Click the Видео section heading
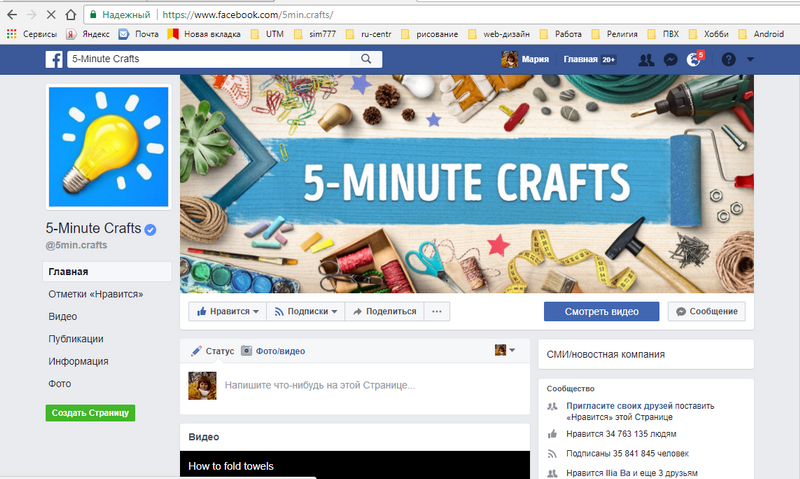800x479 pixels. pos(204,437)
